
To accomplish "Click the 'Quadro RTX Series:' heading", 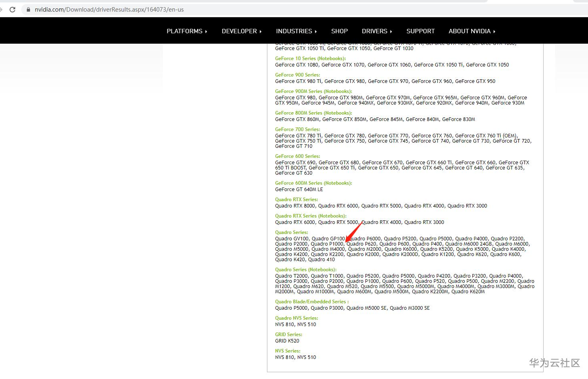I will click(x=297, y=200).
